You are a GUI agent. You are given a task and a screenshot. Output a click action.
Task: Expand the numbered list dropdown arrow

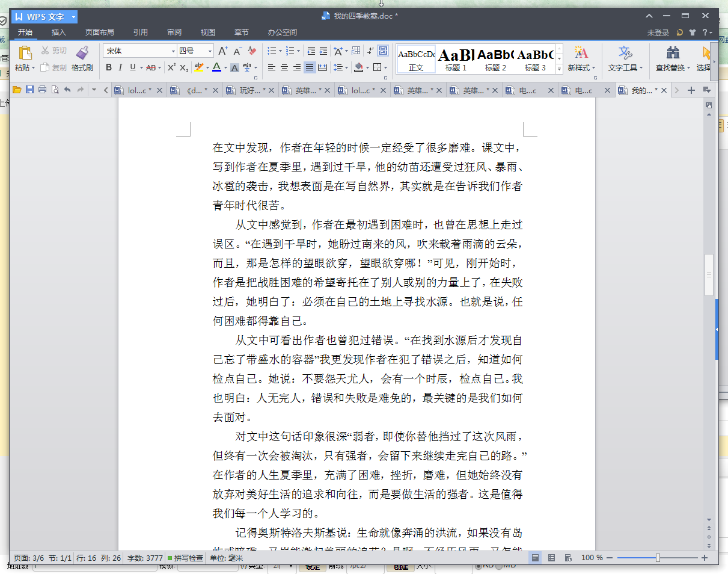pos(299,51)
